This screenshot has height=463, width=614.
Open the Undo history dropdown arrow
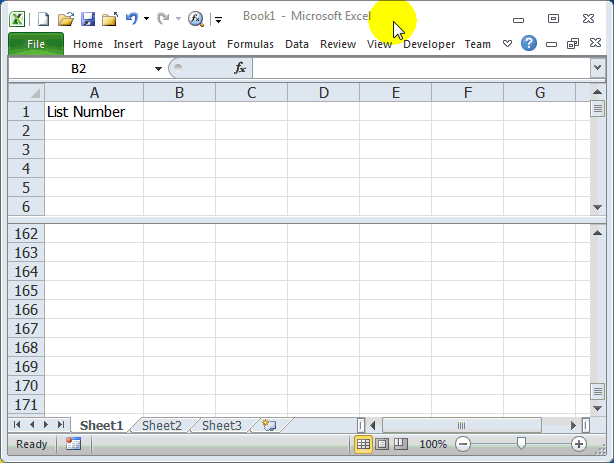click(x=146, y=18)
